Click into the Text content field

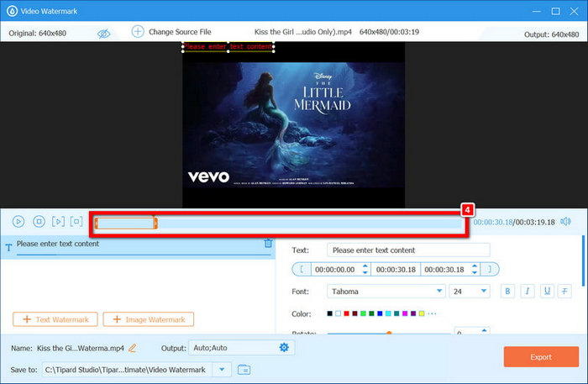408,250
